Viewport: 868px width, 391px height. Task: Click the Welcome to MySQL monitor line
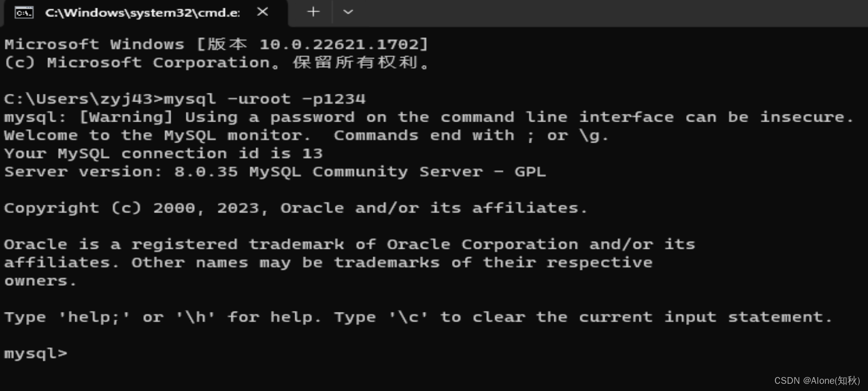click(x=303, y=135)
